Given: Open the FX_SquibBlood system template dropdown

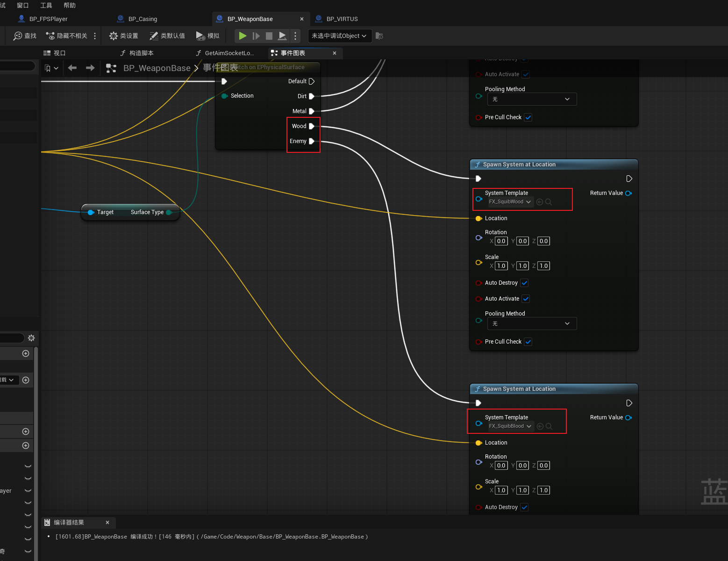Looking at the screenshot, I should 511,426.
